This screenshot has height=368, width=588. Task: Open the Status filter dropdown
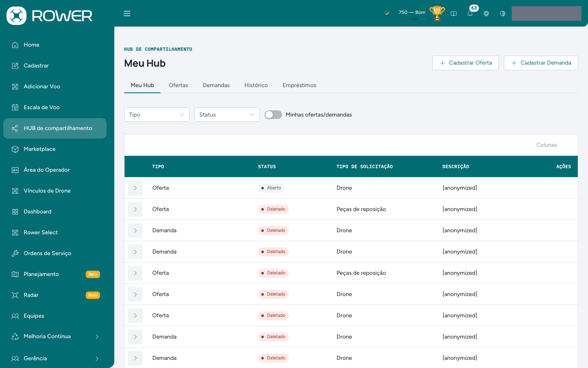coord(227,114)
